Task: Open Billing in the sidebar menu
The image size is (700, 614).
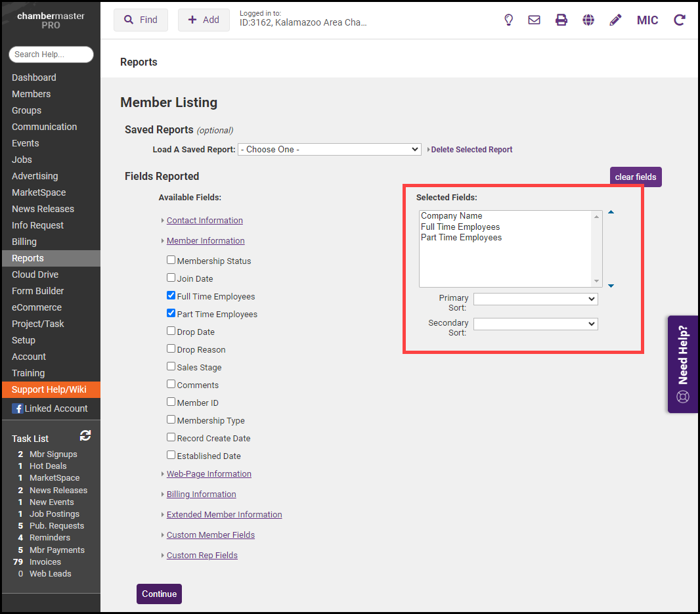Action: [24, 242]
